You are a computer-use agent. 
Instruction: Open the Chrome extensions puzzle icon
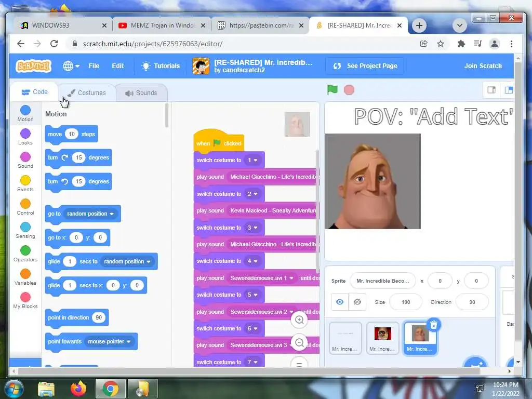point(461,44)
